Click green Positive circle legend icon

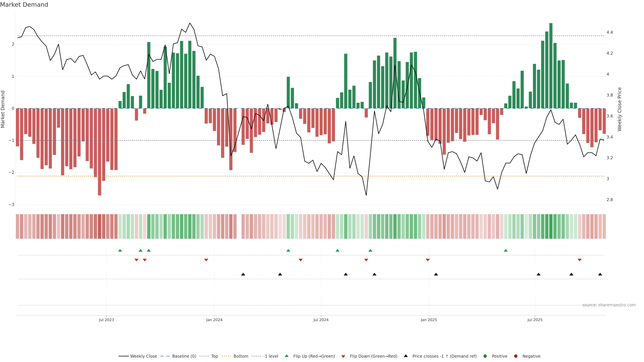(x=485, y=356)
